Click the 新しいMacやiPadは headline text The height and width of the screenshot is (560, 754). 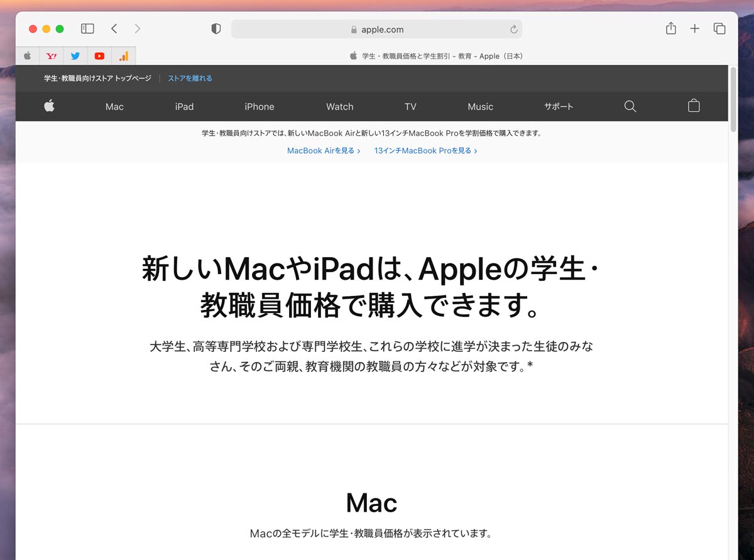pos(371,287)
